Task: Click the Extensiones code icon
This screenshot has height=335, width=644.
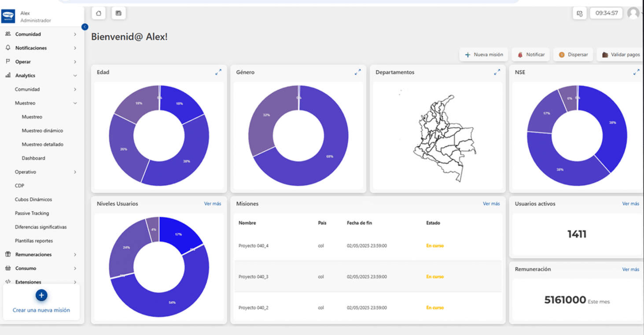Action: 8,282
